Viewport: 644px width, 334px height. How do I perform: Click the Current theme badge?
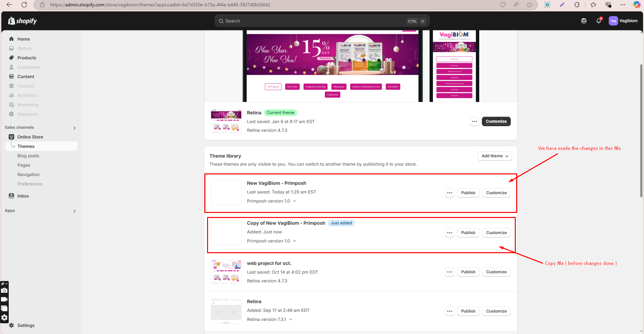tap(281, 113)
